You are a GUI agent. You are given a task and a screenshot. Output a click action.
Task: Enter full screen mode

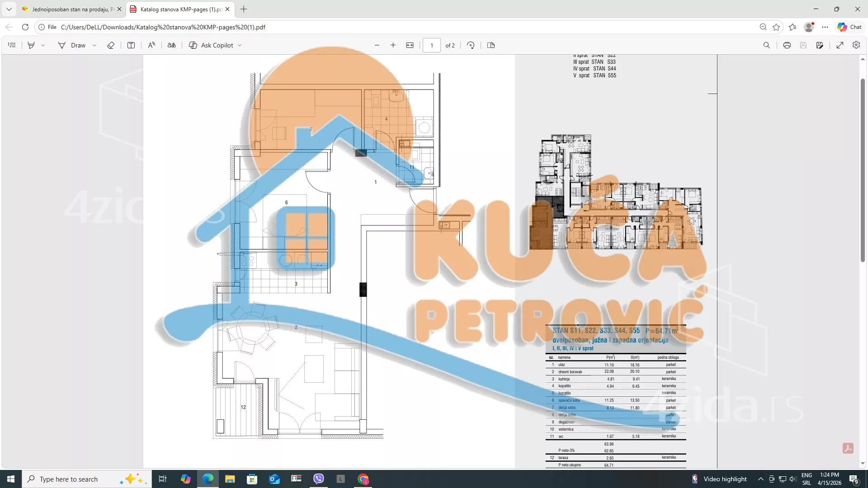point(840,45)
